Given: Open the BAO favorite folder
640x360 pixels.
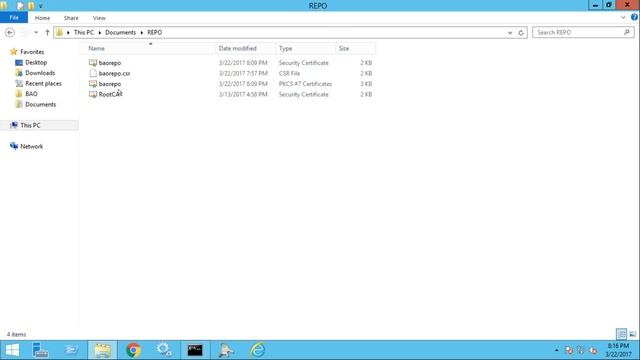Looking at the screenshot, I should 31,94.
